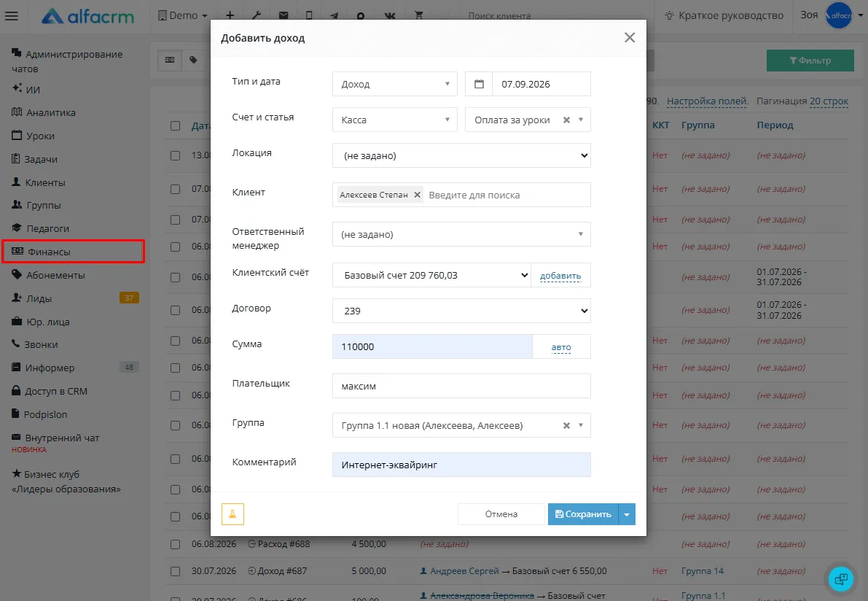Image resolution: width=868 pixels, height=601 pixels.
Task: Clear the 'Оплата за уроки' selection
Action: click(566, 120)
